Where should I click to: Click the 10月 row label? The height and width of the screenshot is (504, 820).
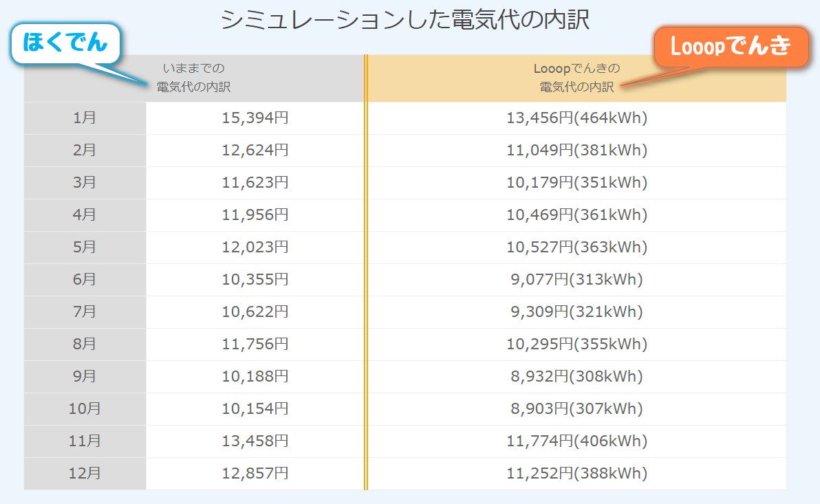[85, 409]
